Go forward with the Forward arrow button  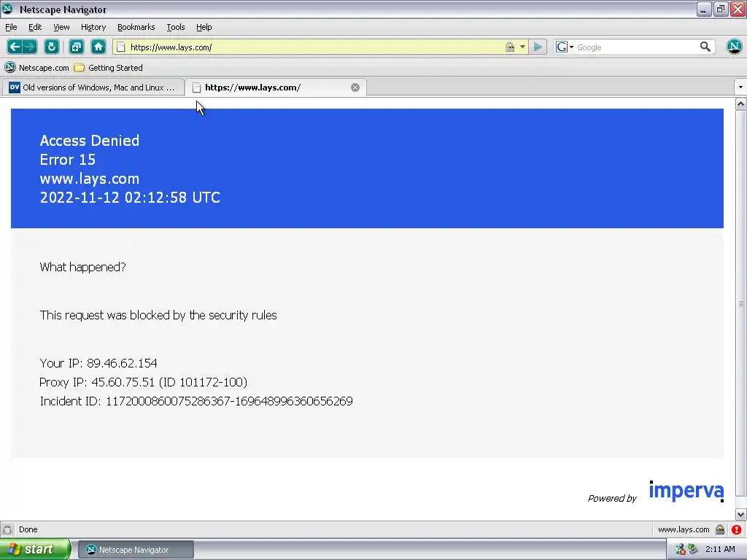(29, 47)
